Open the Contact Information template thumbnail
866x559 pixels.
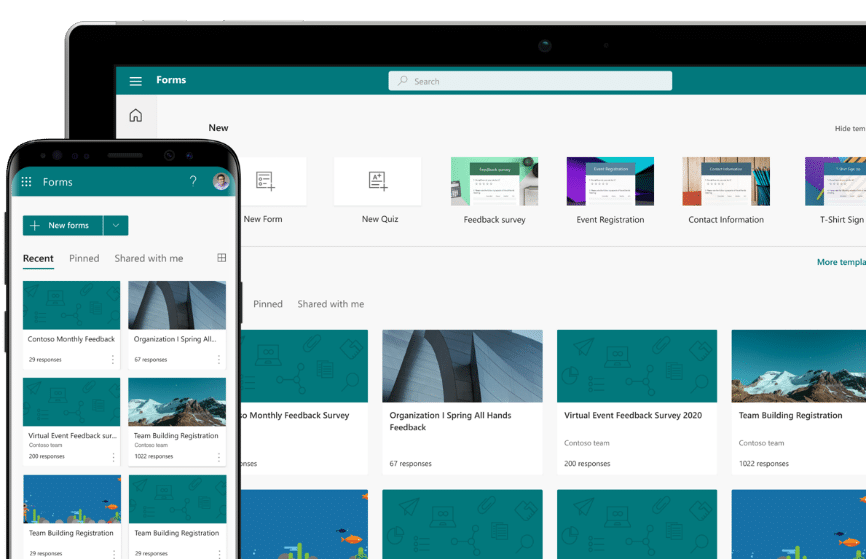[726, 181]
